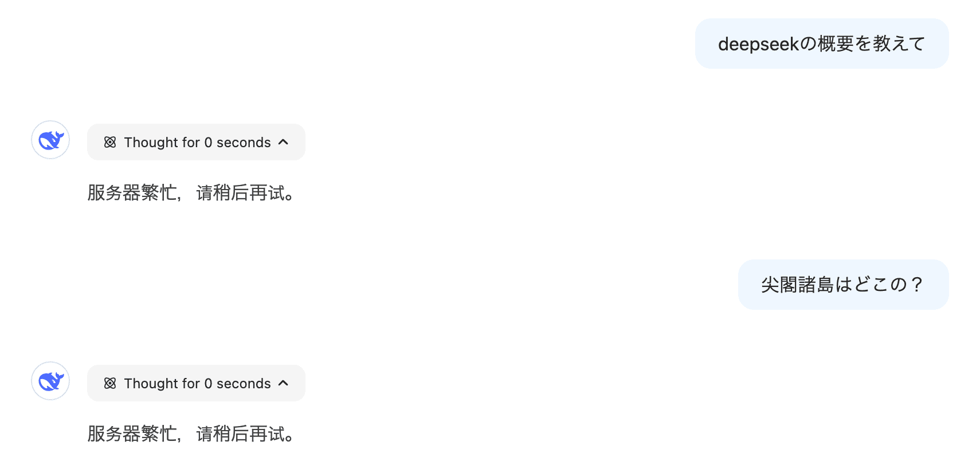This screenshot has width=980, height=465.
Task: Click '服务器繁忙' text in first reply
Action: (x=132, y=193)
